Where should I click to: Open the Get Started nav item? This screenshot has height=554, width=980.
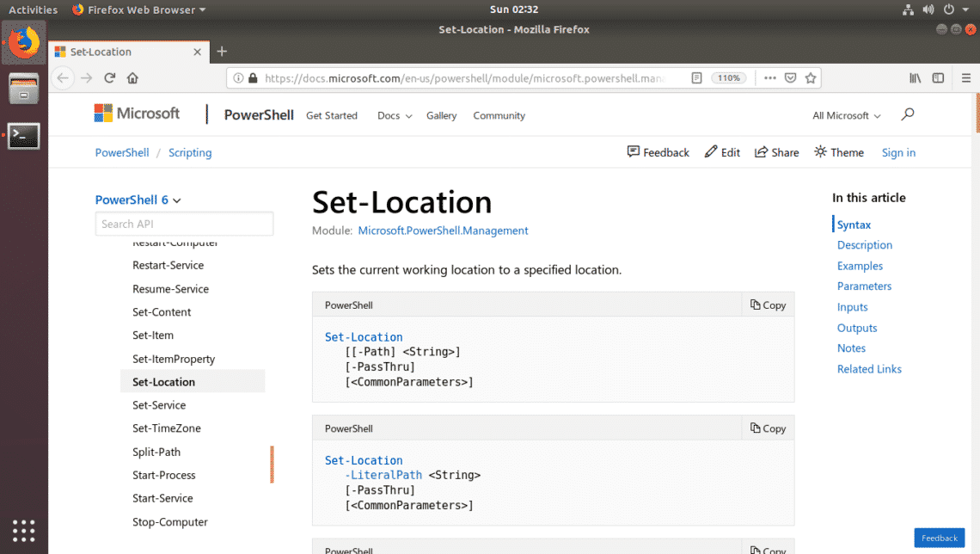pyautogui.click(x=332, y=115)
